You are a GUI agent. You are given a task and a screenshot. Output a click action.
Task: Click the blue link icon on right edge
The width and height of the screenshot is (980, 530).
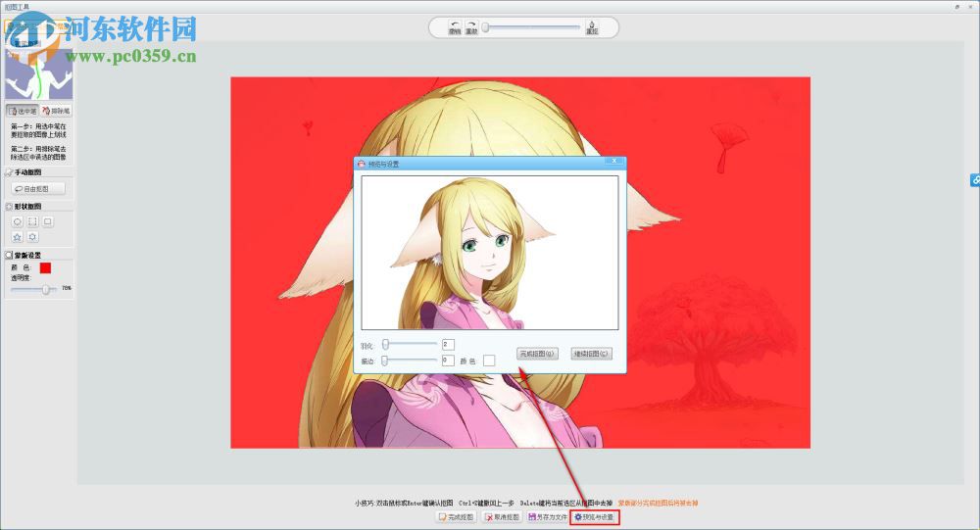click(x=975, y=180)
